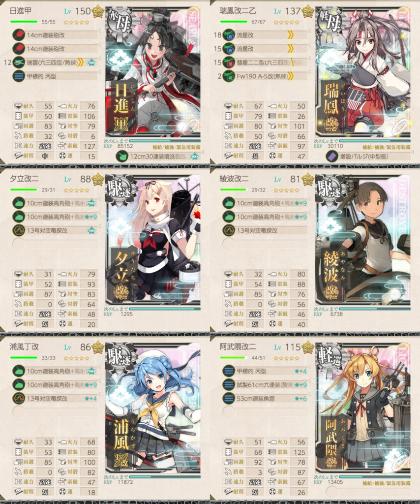This screenshot has width=420, height=504.
Task: Click the 彗星二二型(六三四空) dive bomber icon
Action: [229, 63]
